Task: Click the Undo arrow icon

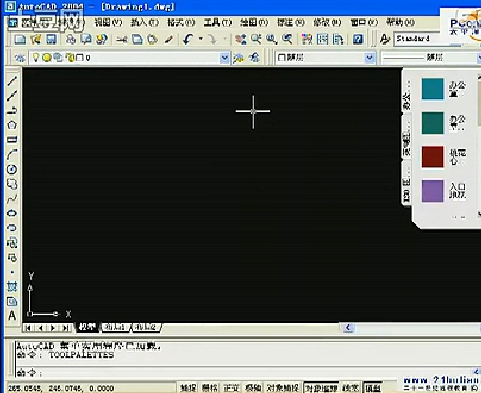Action: (188, 39)
